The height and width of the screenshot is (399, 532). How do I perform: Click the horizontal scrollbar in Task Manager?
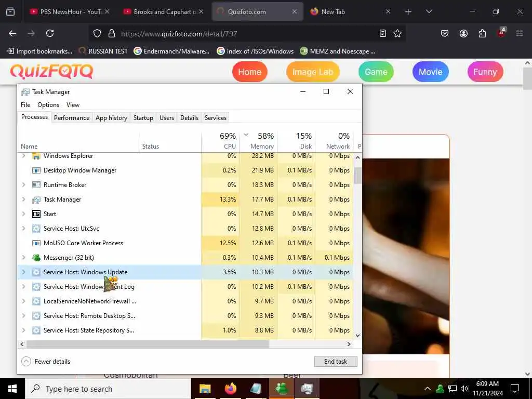coord(148,344)
